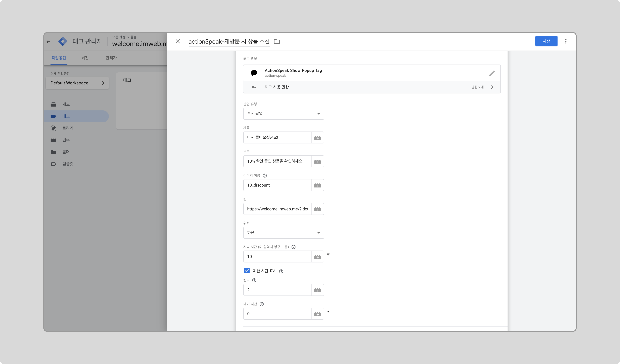Toggle the 제한 시간 표시 checkbox
Image resolution: width=620 pixels, height=364 pixels.
click(247, 270)
